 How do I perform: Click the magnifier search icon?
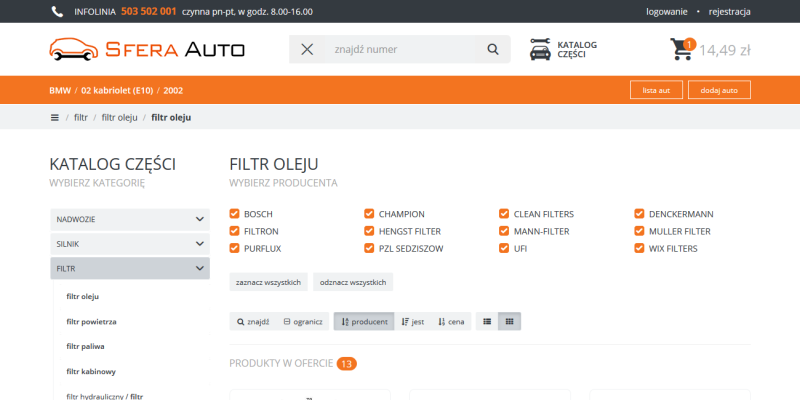click(x=492, y=50)
